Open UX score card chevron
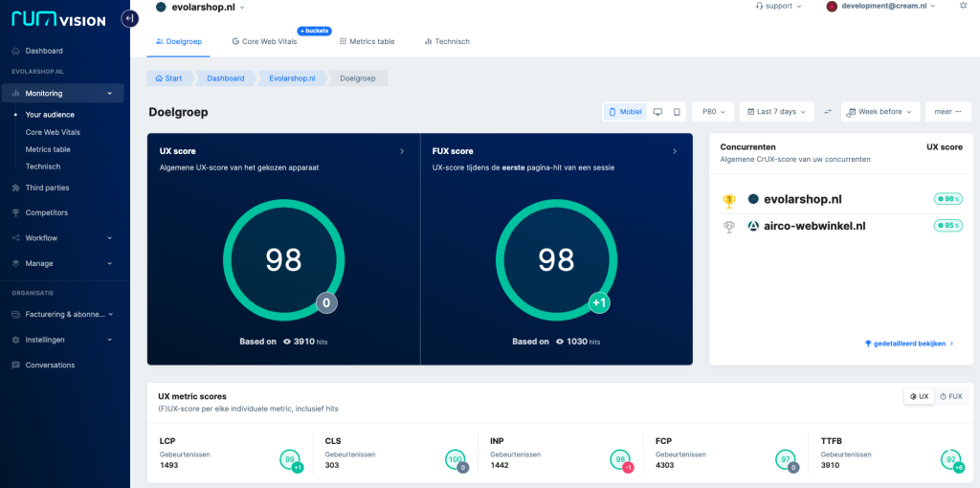 click(x=402, y=151)
